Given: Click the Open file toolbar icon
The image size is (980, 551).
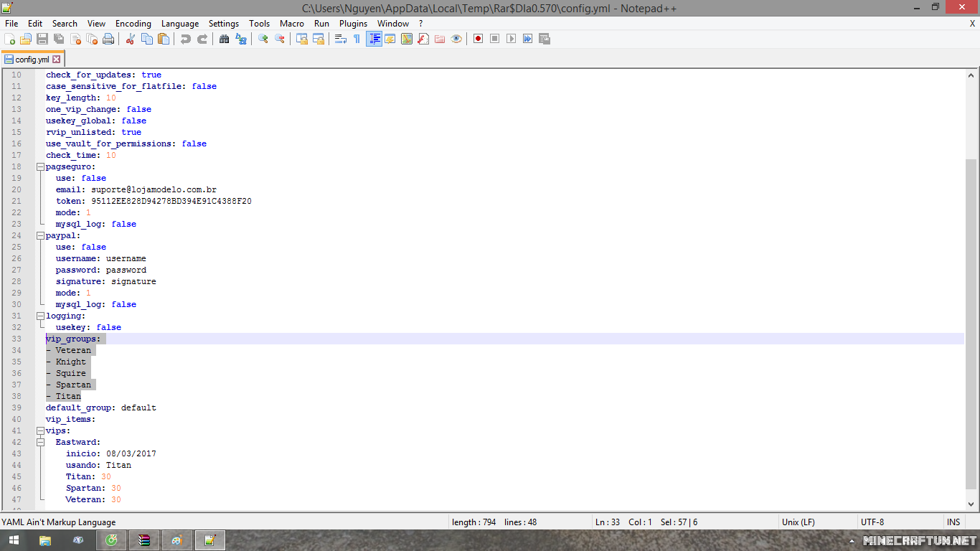Looking at the screenshot, I should click(26, 39).
